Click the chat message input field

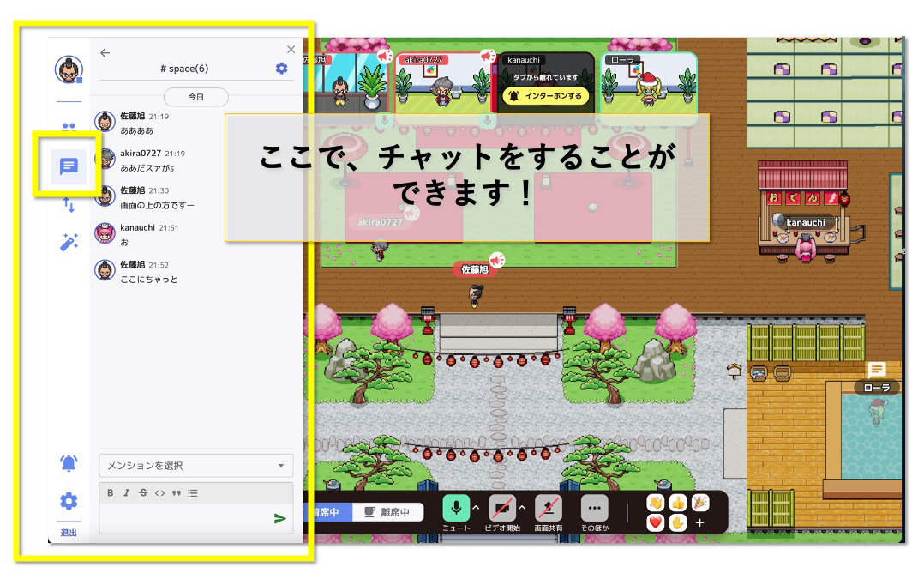[184, 518]
